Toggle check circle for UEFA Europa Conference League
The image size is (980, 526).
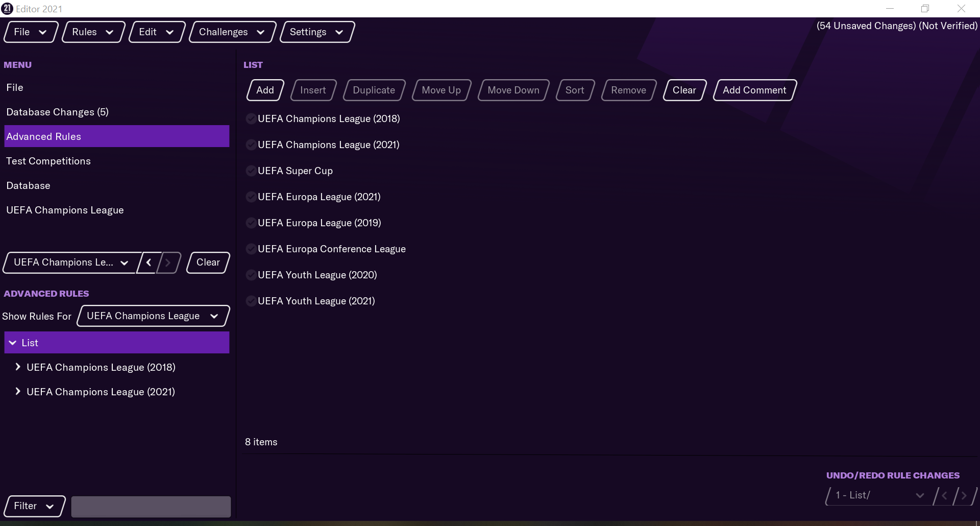251,249
